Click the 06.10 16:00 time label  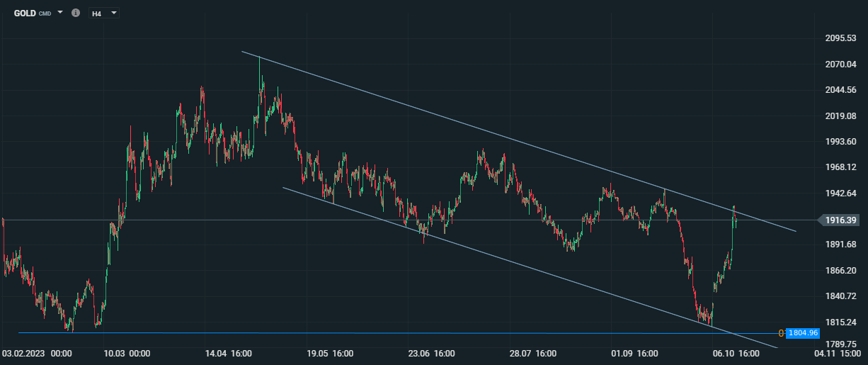736,353
